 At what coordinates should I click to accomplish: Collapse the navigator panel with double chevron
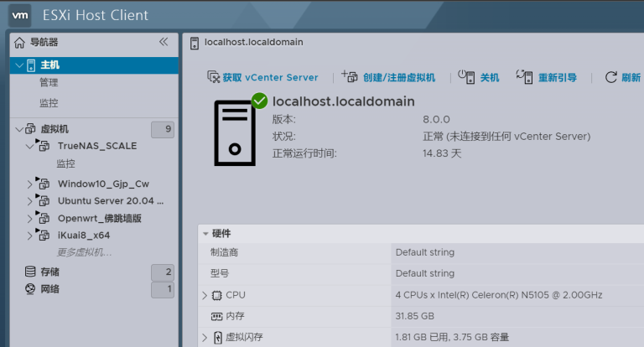pyautogui.click(x=164, y=42)
